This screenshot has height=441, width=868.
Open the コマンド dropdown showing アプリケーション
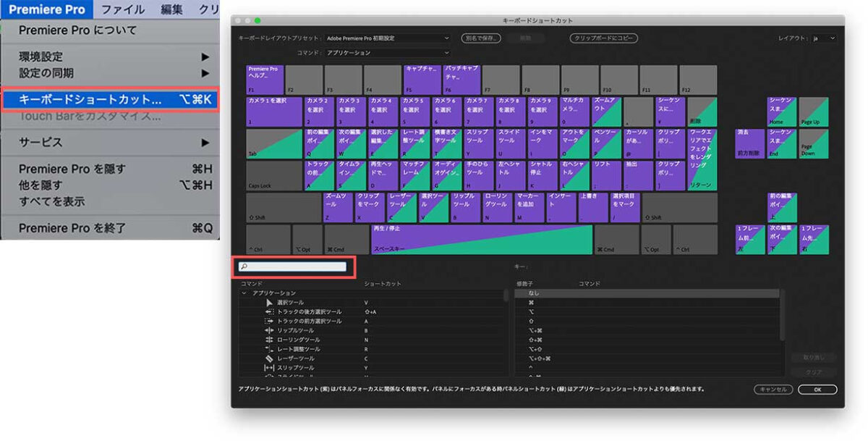[x=387, y=53]
